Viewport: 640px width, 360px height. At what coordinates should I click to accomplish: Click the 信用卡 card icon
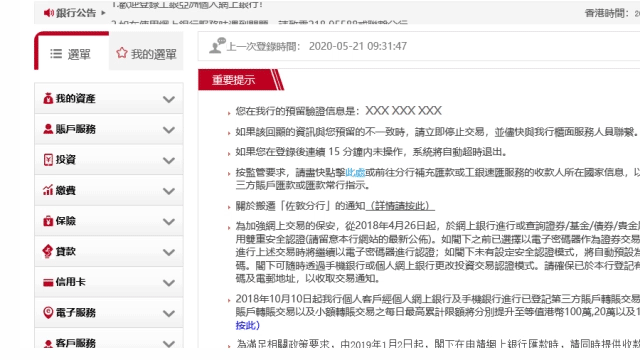click(48, 282)
